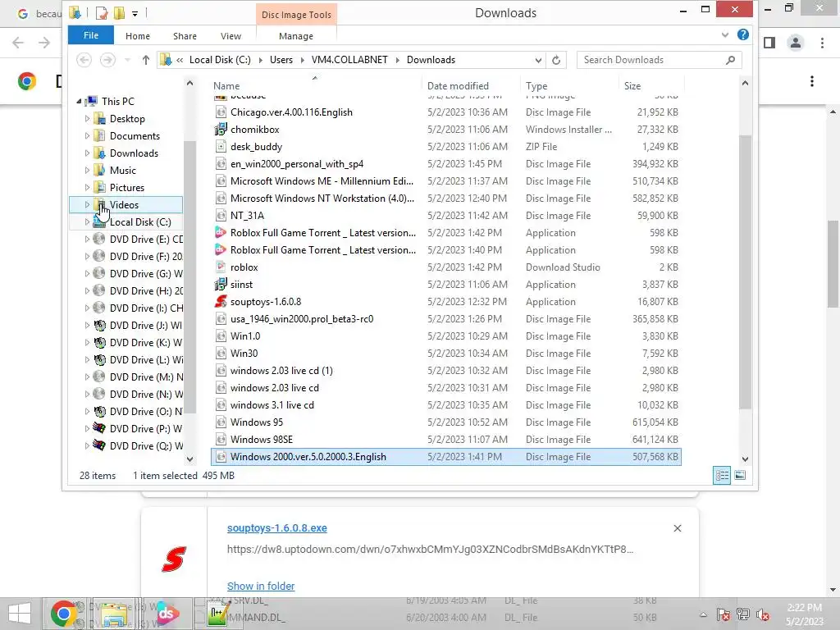Viewport: 840px width, 630px height.
Task: Dismiss the souptoys download entry
Action: (678, 528)
